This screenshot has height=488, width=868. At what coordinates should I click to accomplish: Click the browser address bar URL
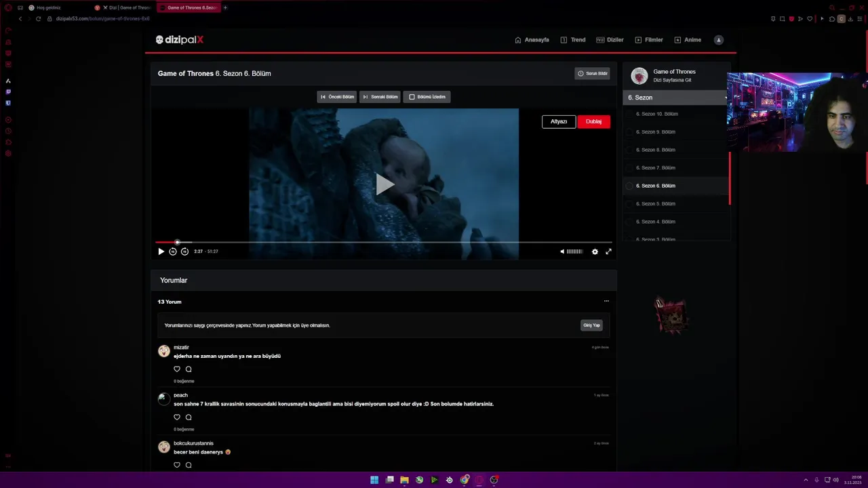(102, 19)
